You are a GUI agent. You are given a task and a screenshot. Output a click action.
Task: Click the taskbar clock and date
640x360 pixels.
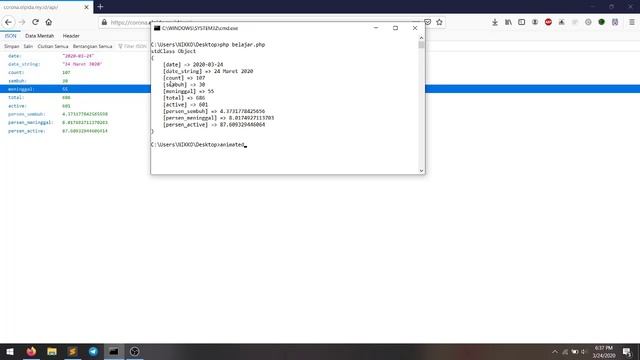coord(604,352)
